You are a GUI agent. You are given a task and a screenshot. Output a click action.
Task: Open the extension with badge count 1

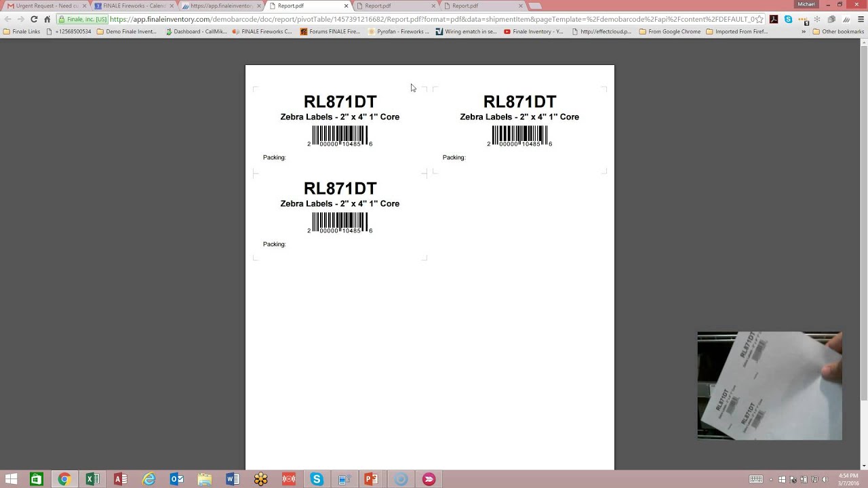[804, 20]
